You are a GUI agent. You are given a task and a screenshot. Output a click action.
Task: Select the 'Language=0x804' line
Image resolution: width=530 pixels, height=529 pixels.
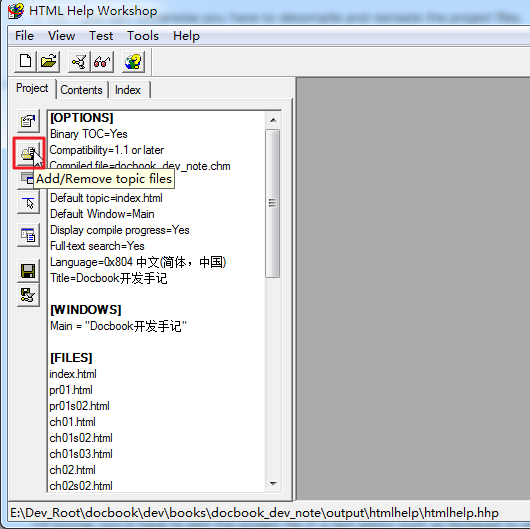(x=138, y=262)
